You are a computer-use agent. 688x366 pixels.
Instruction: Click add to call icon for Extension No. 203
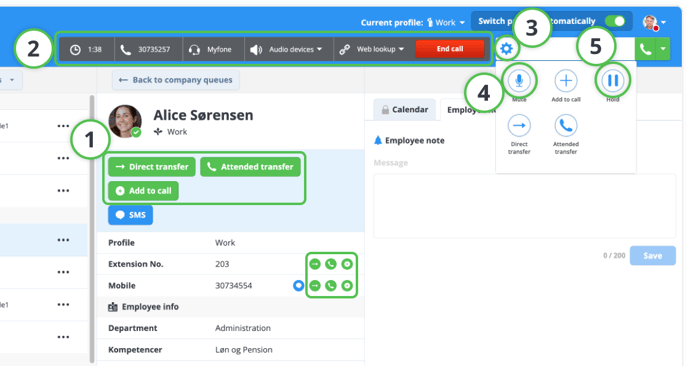click(x=347, y=264)
